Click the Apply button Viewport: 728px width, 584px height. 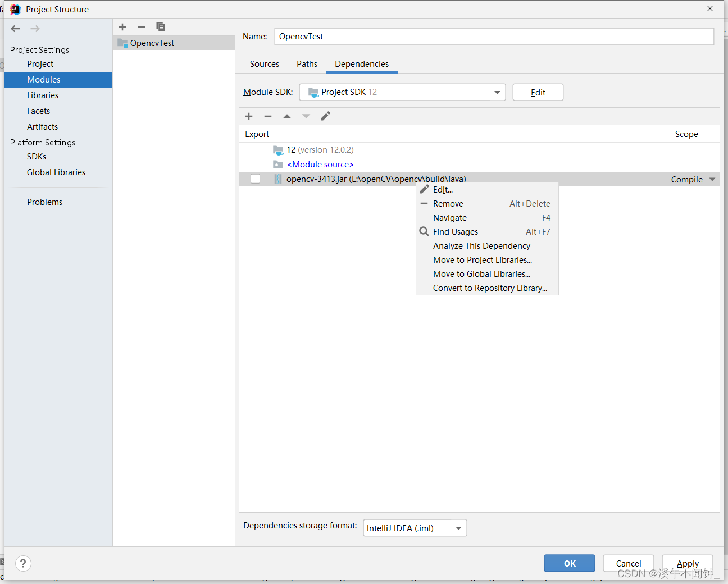point(688,563)
